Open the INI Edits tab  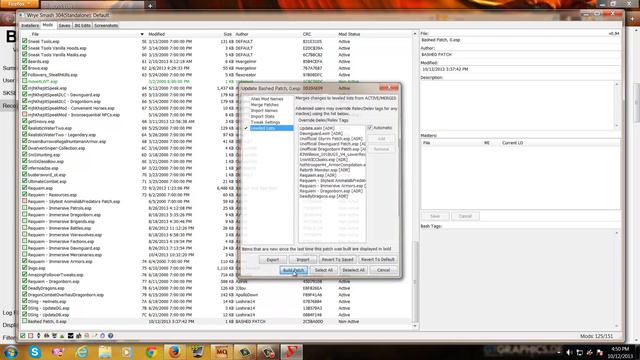coord(82,25)
